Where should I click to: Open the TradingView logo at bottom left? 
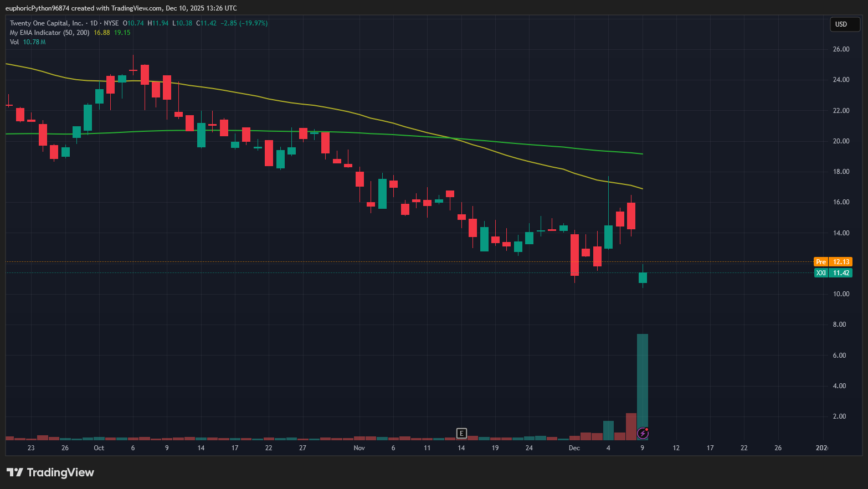50,472
